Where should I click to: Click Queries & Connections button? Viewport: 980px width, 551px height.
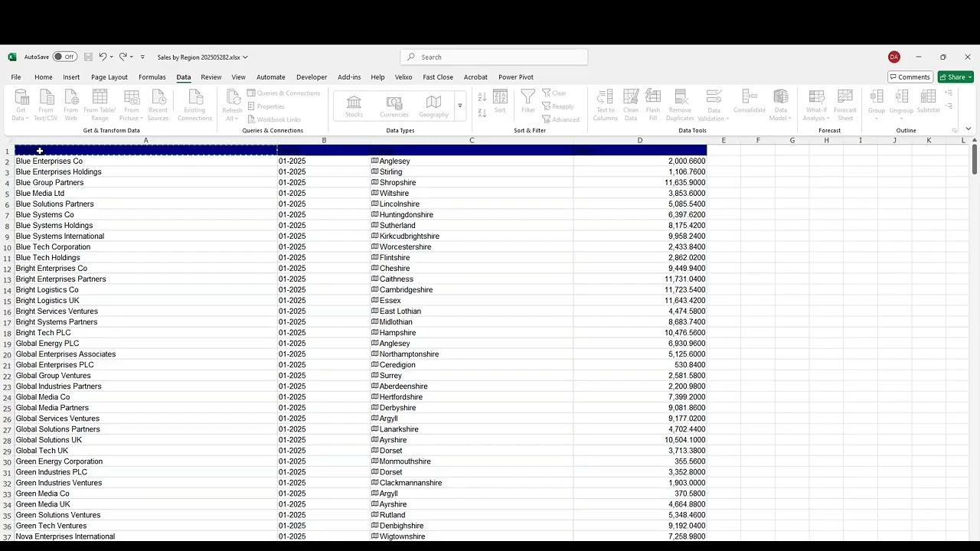(283, 93)
